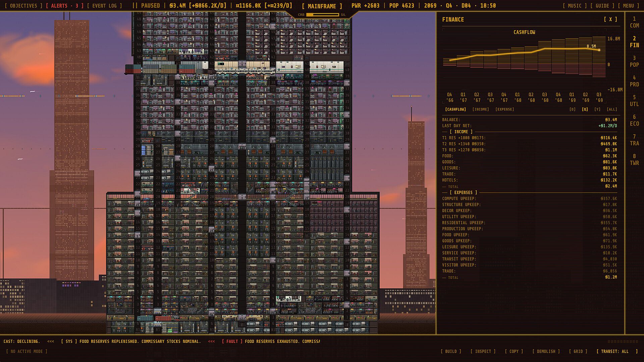
Task: Click the FAULT food reserves exhausted message
Action: 271,341
